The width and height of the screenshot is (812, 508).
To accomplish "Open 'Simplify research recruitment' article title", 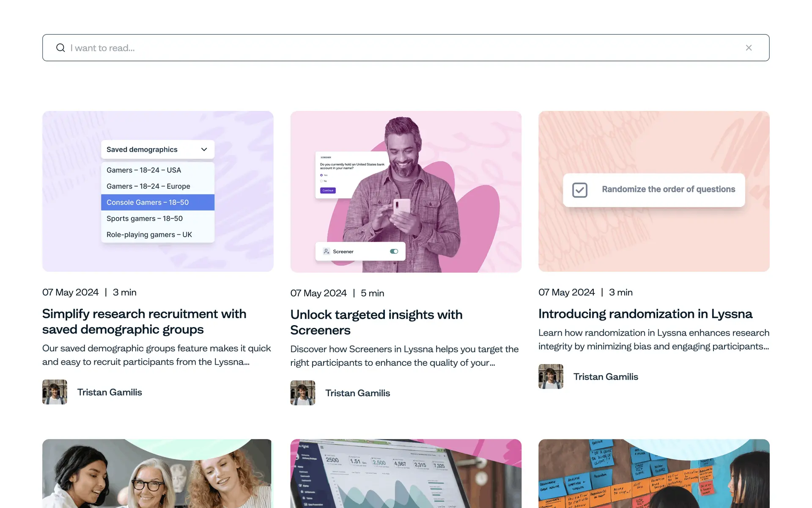I will 144,321.
